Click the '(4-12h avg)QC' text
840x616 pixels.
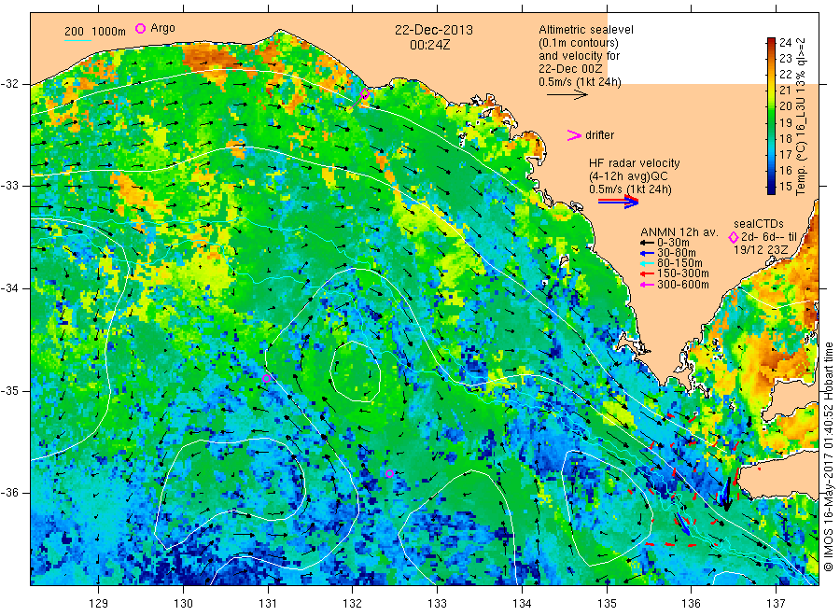628,176
